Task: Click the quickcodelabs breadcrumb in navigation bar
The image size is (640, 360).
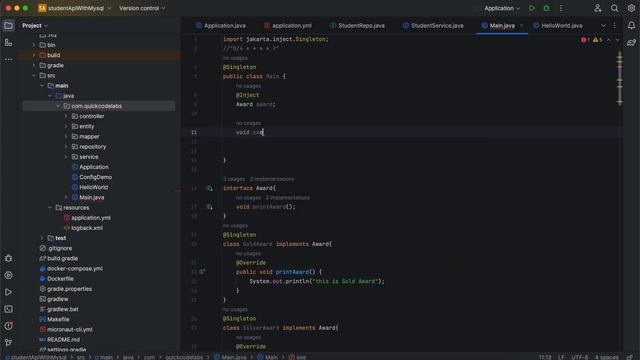Action: pos(184,357)
